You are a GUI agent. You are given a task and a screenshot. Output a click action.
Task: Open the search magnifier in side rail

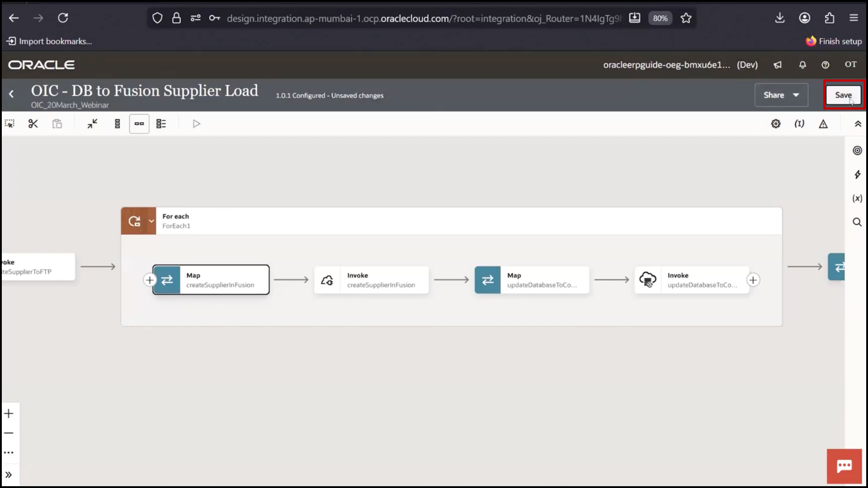857,222
